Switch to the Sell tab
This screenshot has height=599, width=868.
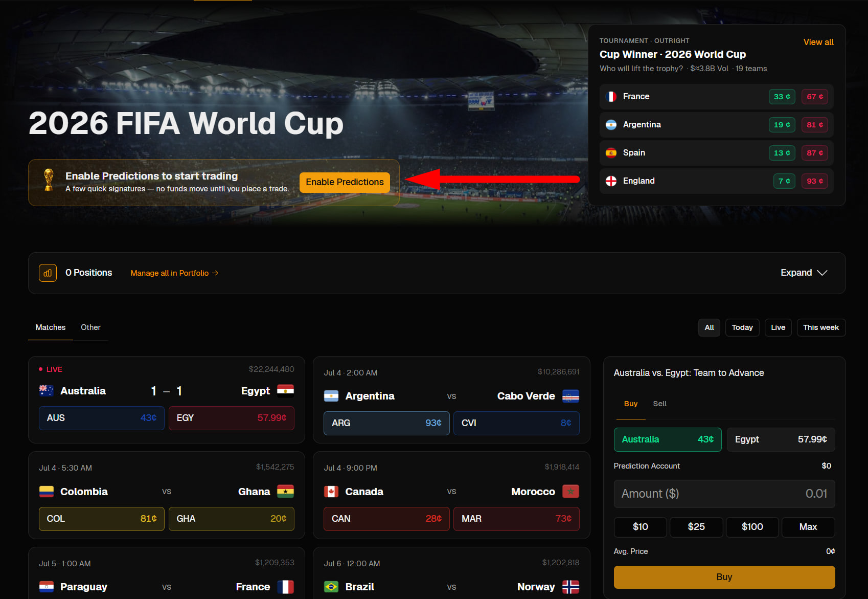click(659, 404)
